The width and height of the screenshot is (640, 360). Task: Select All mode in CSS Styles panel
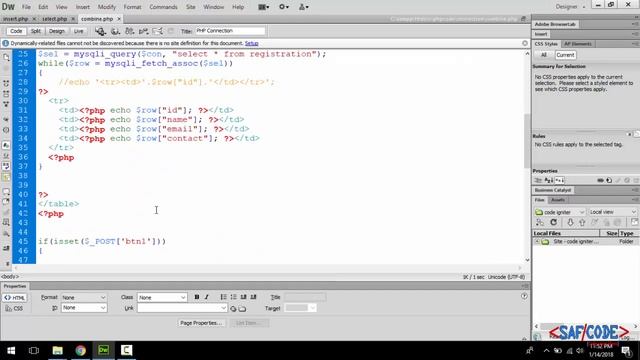click(x=544, y=55)
